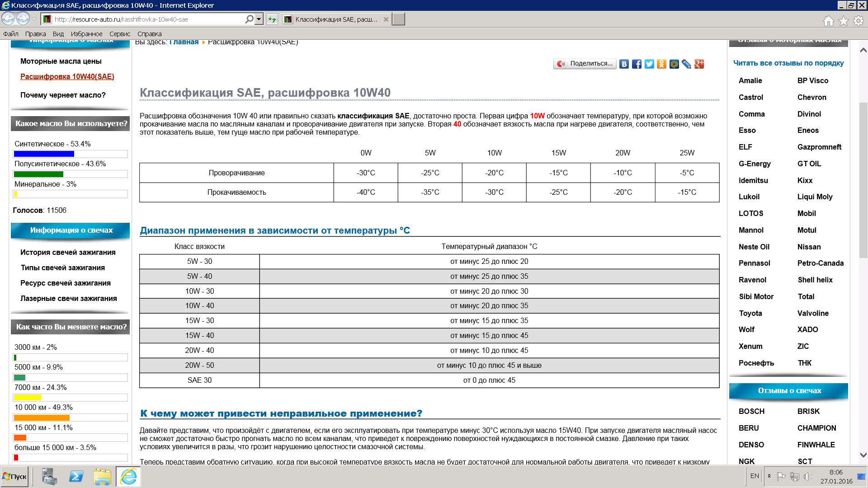This screenshot has width=868, height=488.
Task: Read all reviews link Читать все отзывы
Action: coord(788,63)
